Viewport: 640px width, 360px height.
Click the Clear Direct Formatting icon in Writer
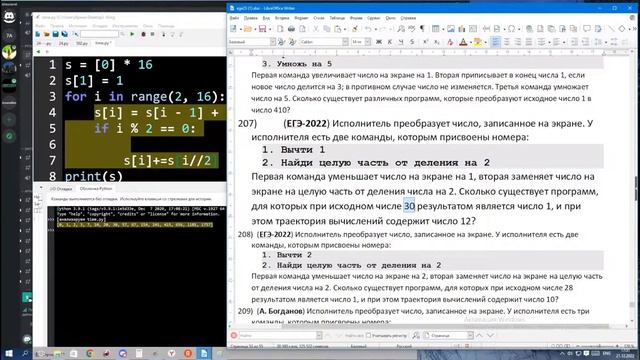[x=450, y=42]
